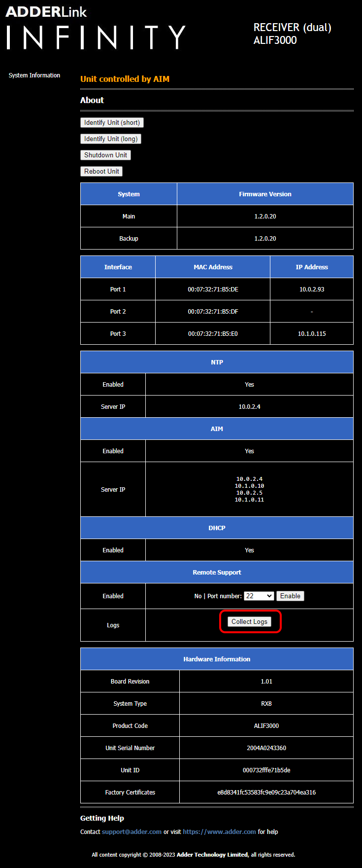The width and height of the screenshot is (362, 868).
Task: Click the Identify Unit (long) button
Action: 111,139
